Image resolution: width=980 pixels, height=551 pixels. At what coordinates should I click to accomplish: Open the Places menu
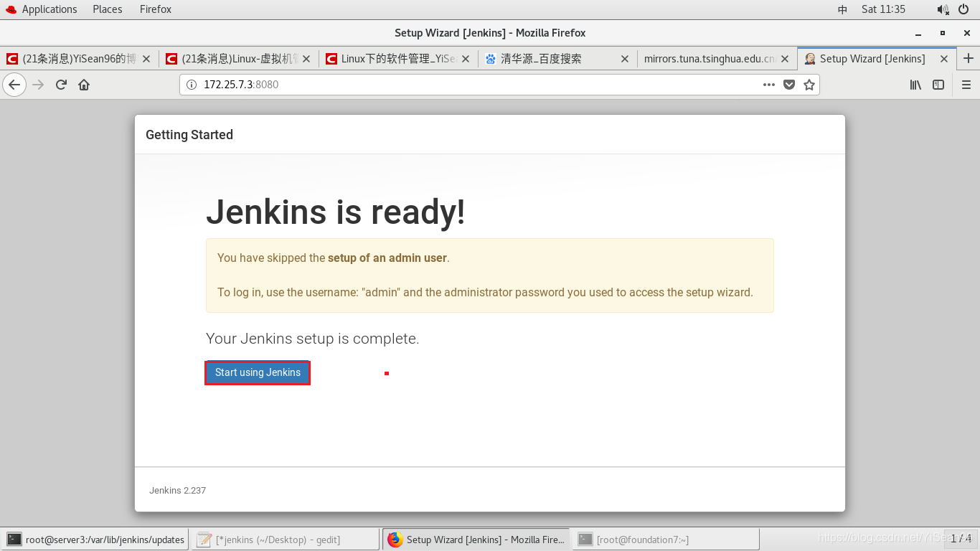[108, 9]
